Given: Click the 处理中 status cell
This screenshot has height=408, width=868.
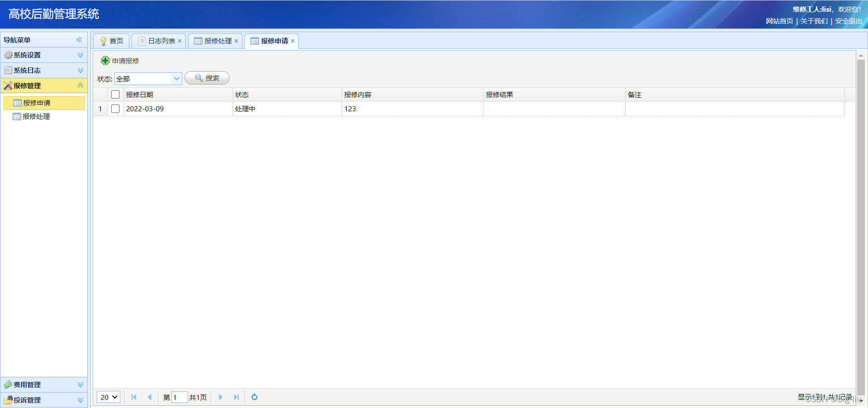Looking at the screenshot, I should tap(287, 109).
